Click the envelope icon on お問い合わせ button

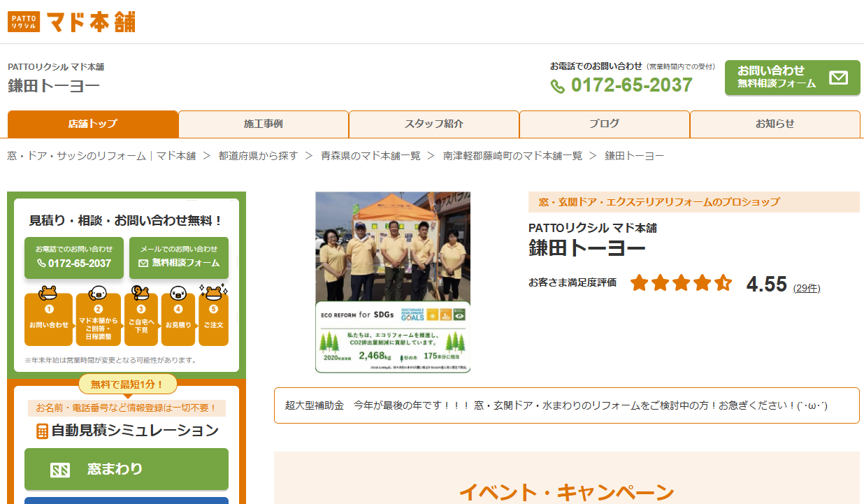838,78
